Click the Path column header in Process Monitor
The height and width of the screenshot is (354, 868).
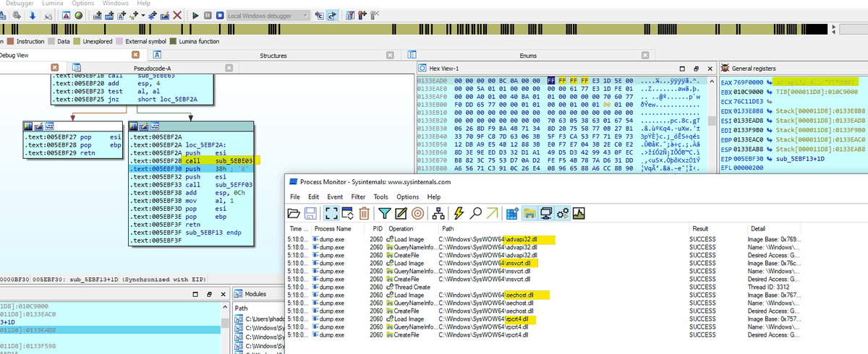(x=564, y=228)
